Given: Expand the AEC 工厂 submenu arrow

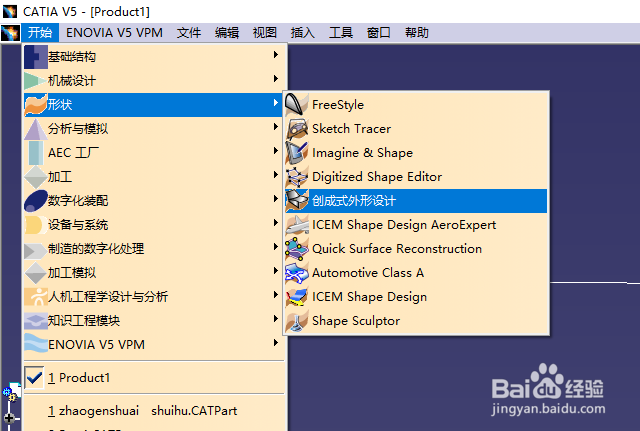Looking at the screenshot, I should [276, 151].
